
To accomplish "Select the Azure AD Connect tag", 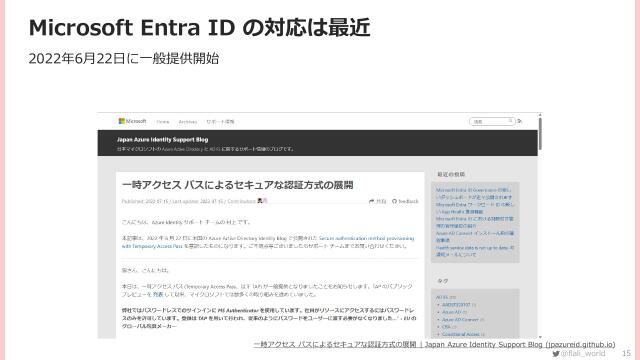I will [460, 320].
